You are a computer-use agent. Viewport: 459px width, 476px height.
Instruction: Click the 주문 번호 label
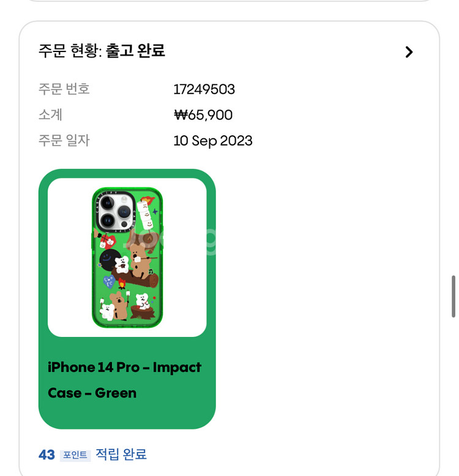tap(64, 89)
